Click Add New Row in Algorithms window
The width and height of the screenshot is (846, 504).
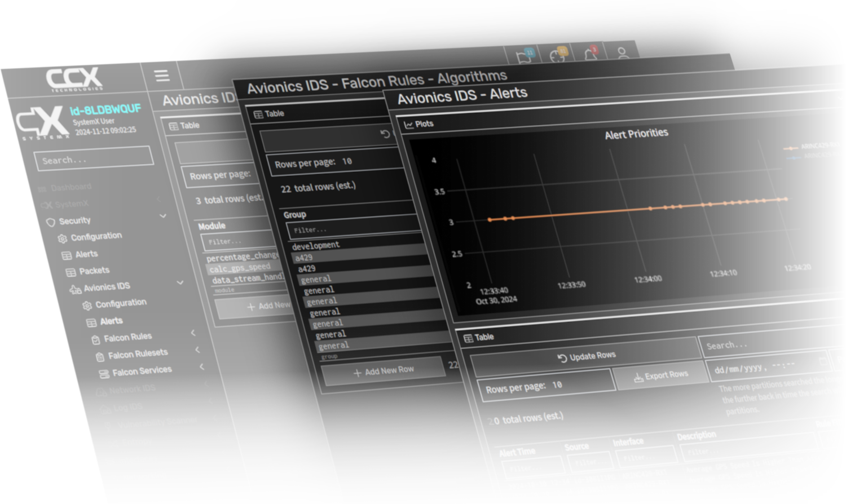384,371
